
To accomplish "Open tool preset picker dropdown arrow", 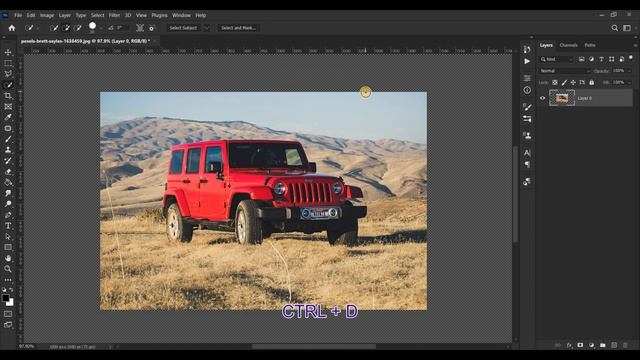I will pos(38,28).
